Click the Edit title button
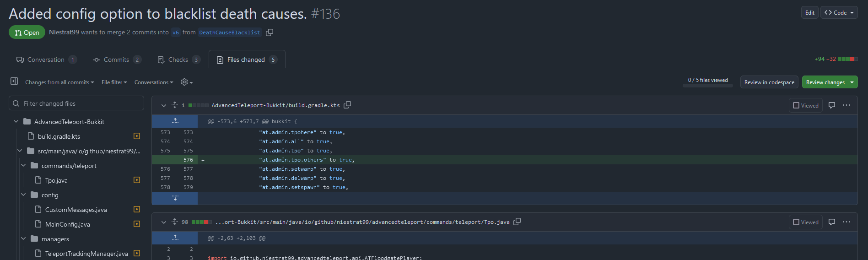The width and height of the screenshot is (868, 260). pos(809,12)
